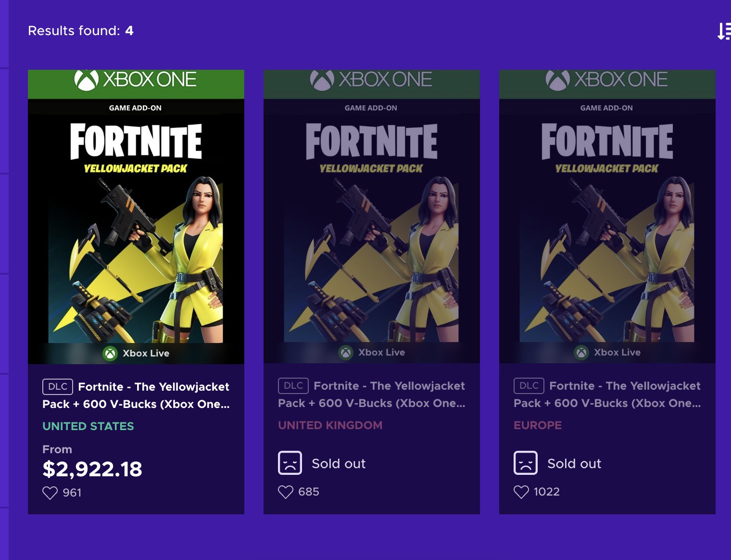
Task: Click the sad face icon on United Kingdom card
Action: pyautogui.click(x=290, y=463)
